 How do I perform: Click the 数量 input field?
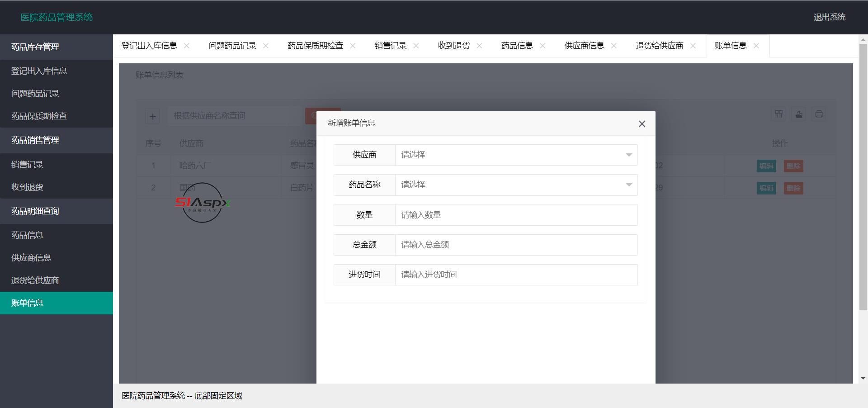point(515,215)
